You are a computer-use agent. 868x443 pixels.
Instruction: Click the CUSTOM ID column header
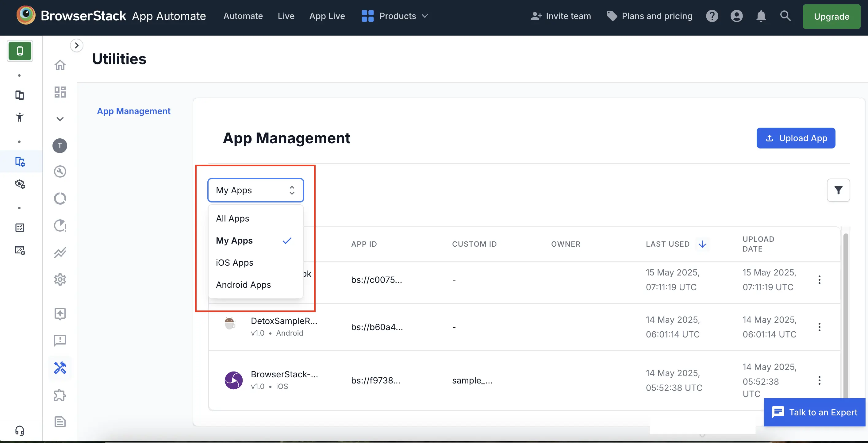click(x=474, y=244)
